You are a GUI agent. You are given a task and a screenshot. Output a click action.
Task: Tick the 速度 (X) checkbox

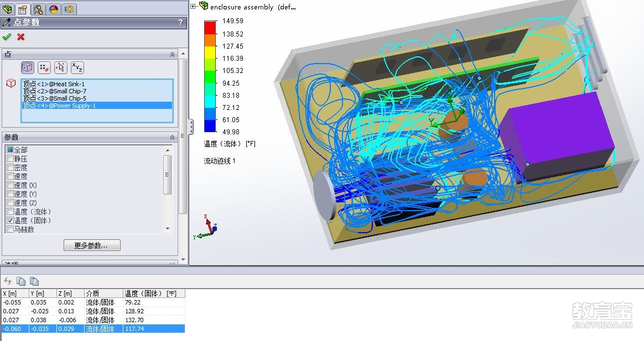[x=11, y=185]
